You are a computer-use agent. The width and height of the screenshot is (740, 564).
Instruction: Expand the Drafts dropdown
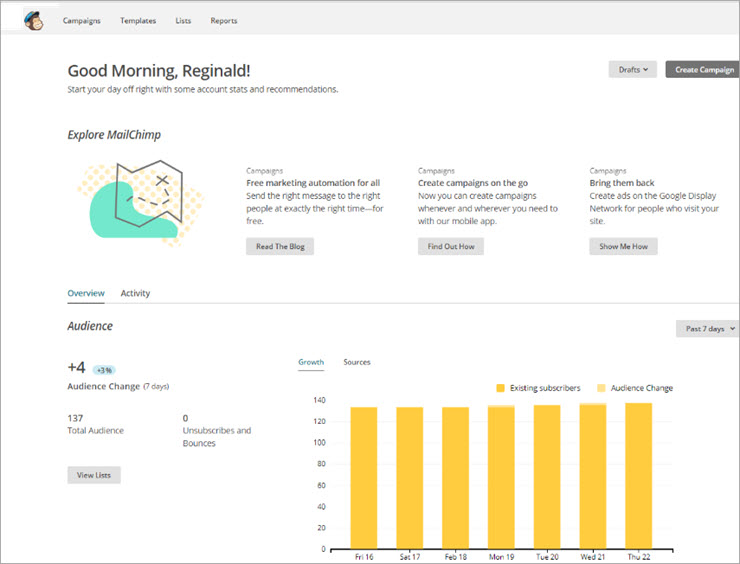coord(633,69)
